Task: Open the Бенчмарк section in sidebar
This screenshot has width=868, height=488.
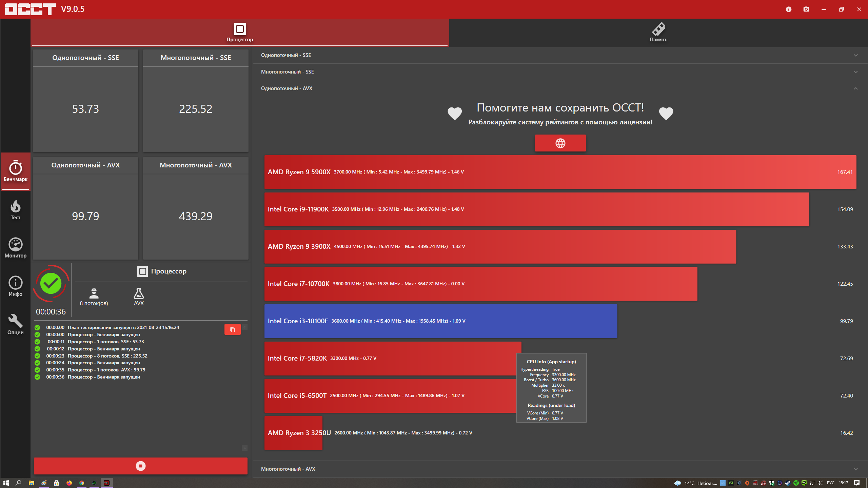Action: click(x=15, y=171)
